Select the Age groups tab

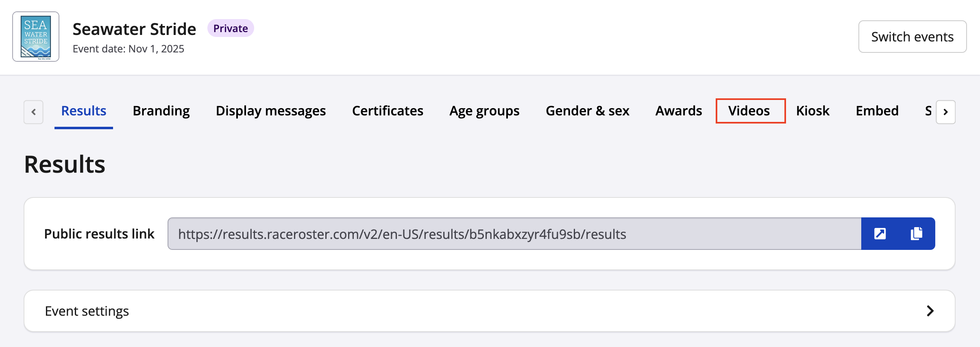tap(484, 111)
